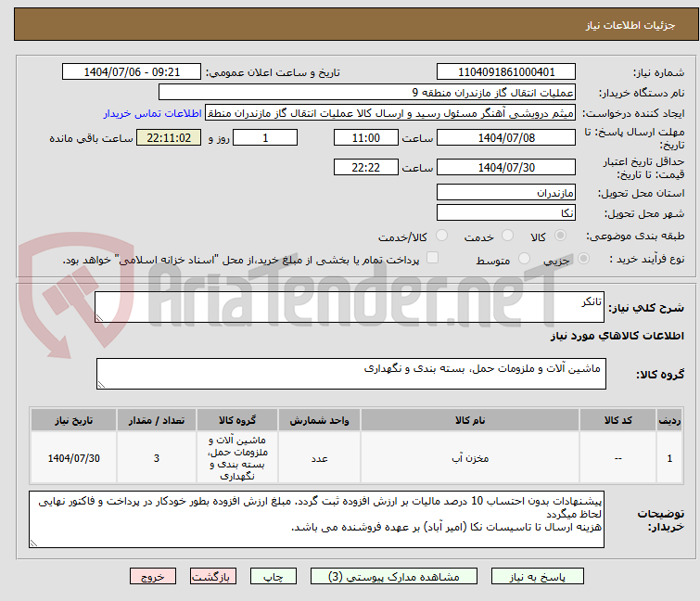Click the delivery city field نکا
The height and width of the screenshot is (601, 700).
506,212
